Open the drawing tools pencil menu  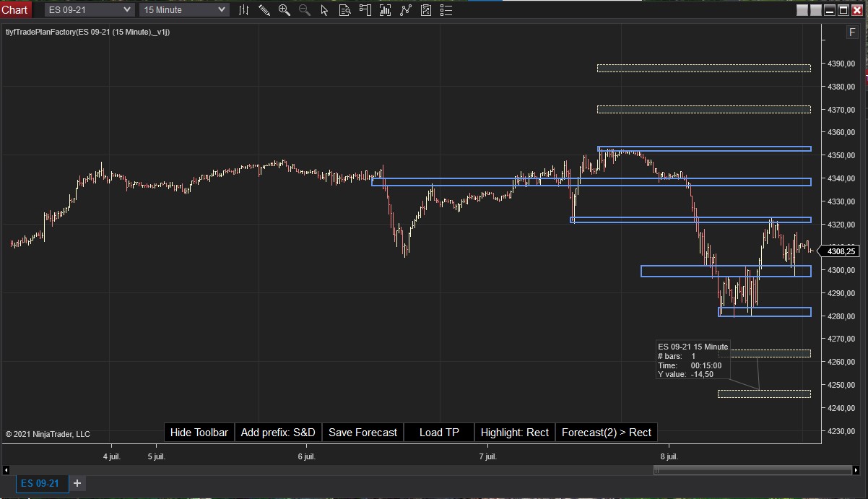tap(264, 10)
